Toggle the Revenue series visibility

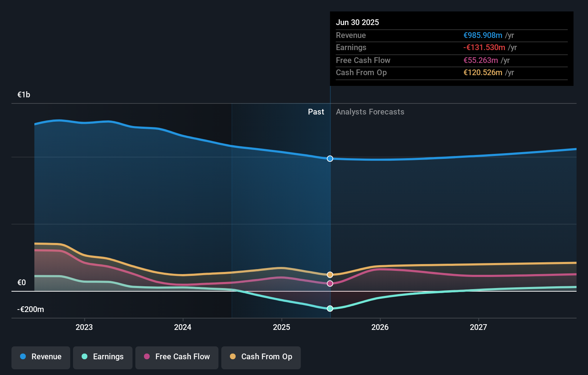coord(40,357)
